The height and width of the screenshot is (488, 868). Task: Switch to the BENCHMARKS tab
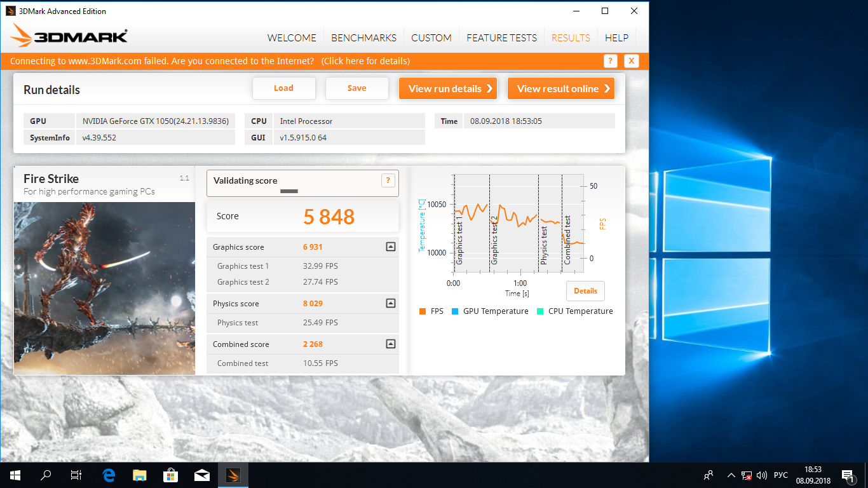(363, 37)
